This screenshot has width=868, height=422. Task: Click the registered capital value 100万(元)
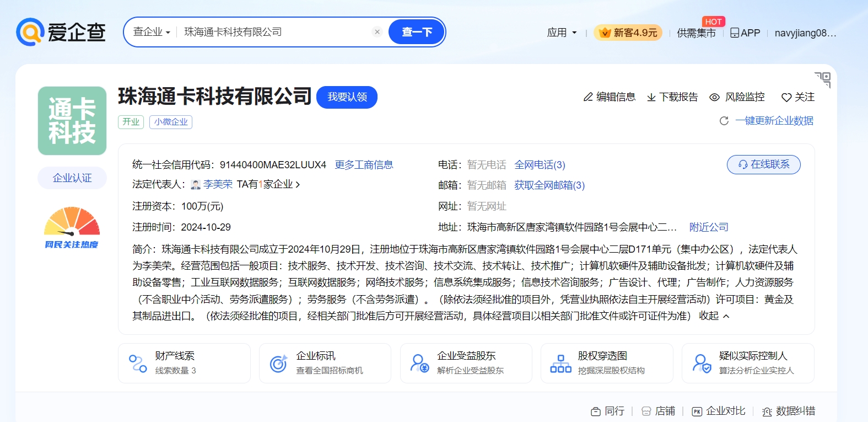[202, 206]
